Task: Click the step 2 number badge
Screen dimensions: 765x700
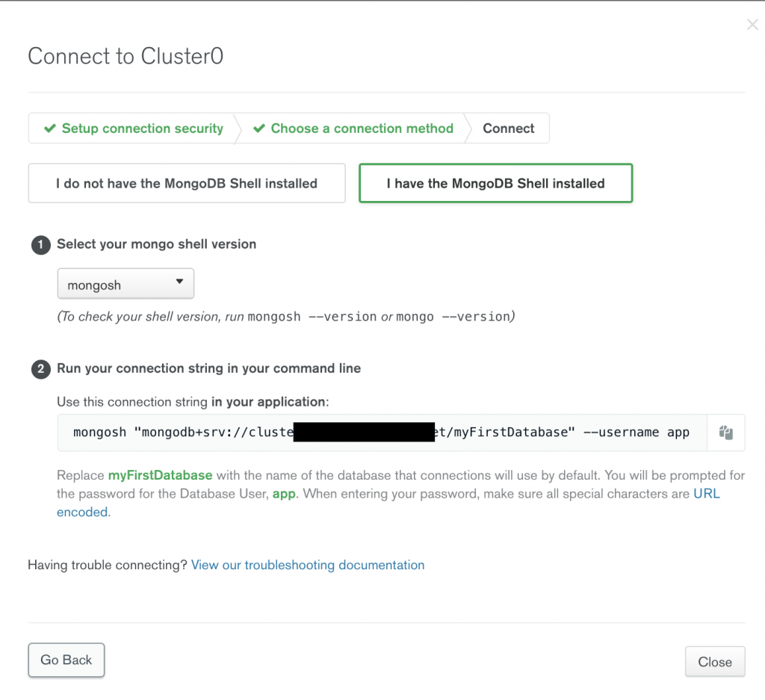Action: click(x=41, y=369)
